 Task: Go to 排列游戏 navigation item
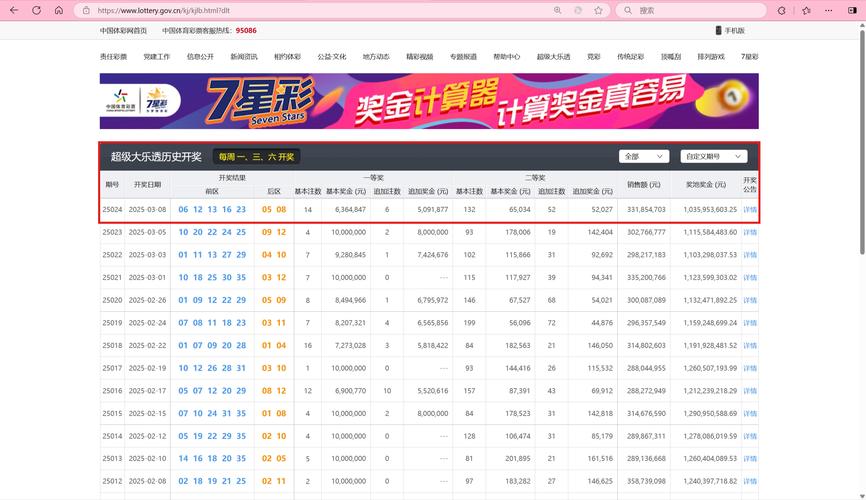click(x=711, y=56)
